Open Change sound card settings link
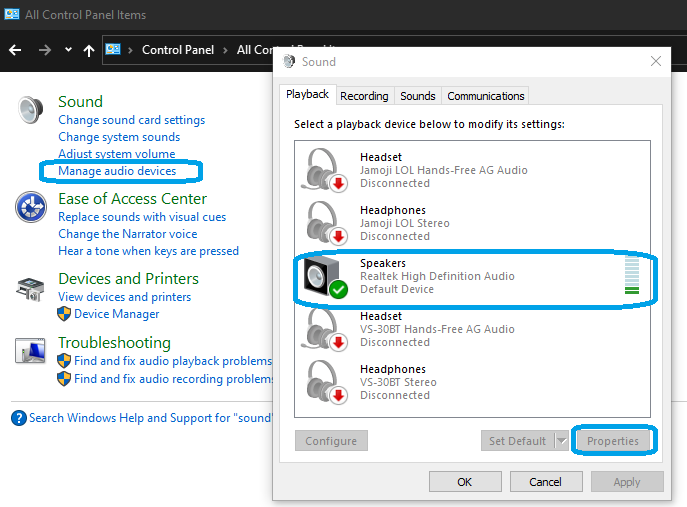The width and height of the screenshot is (687, 507). click(x=131, y=120)
